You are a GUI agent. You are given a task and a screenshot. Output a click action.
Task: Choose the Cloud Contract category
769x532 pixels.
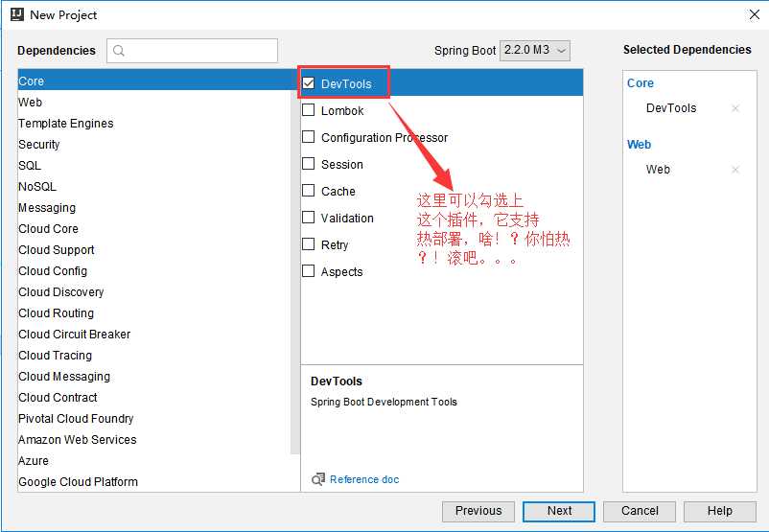tap(154, 397)
